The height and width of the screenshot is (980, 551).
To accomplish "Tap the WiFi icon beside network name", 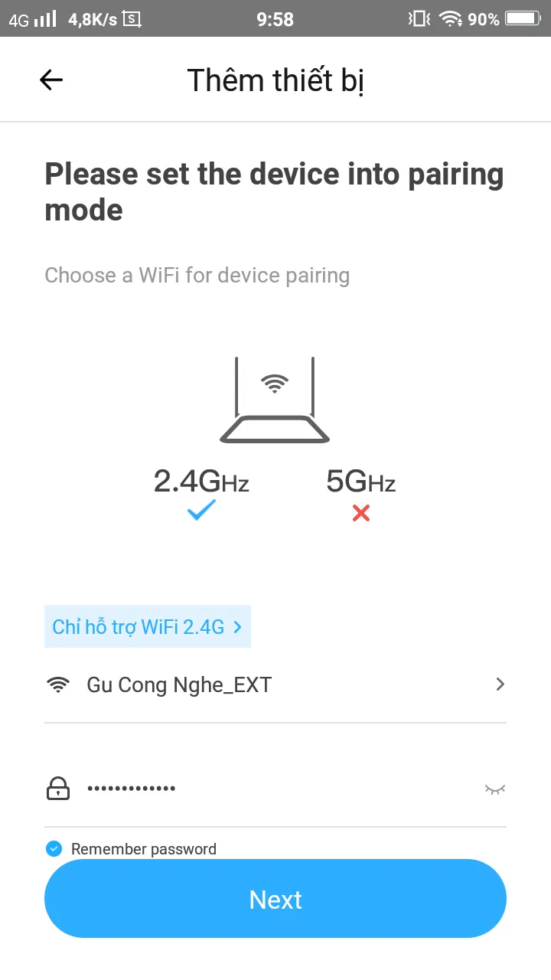I will (58, 684).
